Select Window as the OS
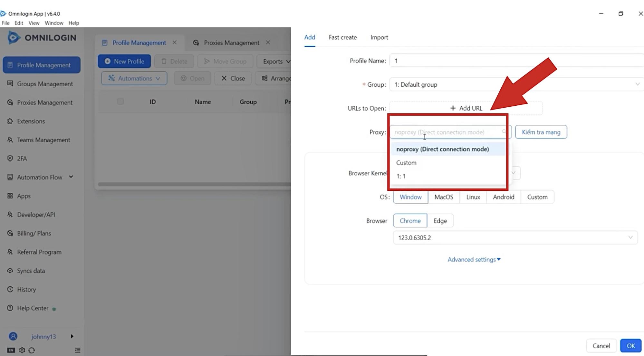644x356 pixels. [410, 197]
